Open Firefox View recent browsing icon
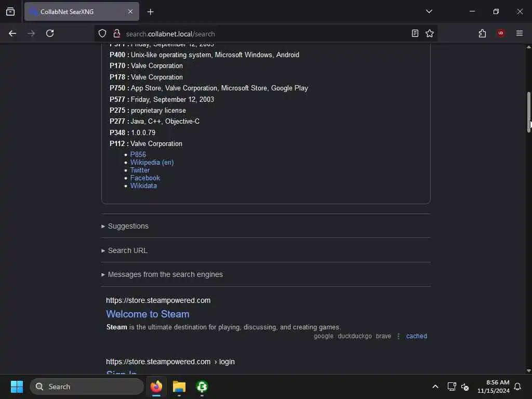 [10, 11]
